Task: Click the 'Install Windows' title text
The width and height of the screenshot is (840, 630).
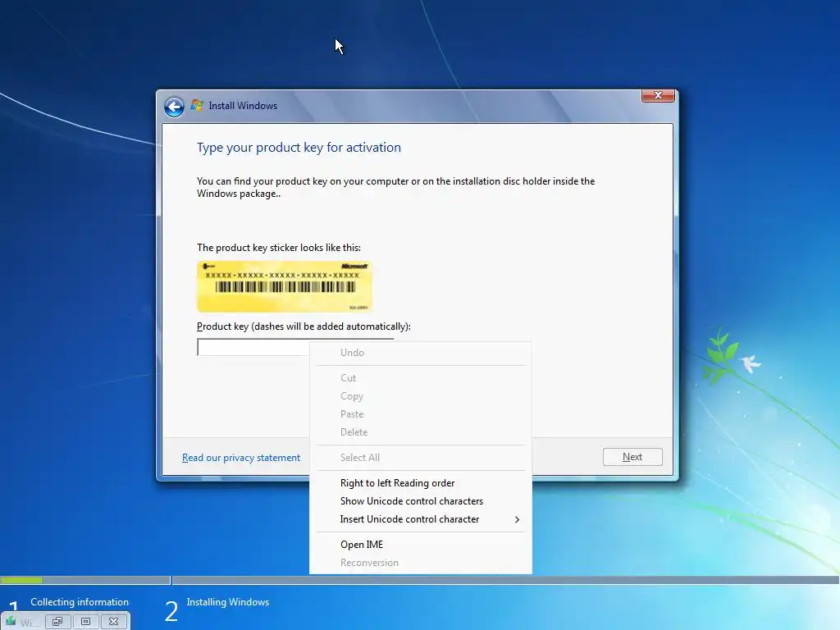Action: pos(243,106)
